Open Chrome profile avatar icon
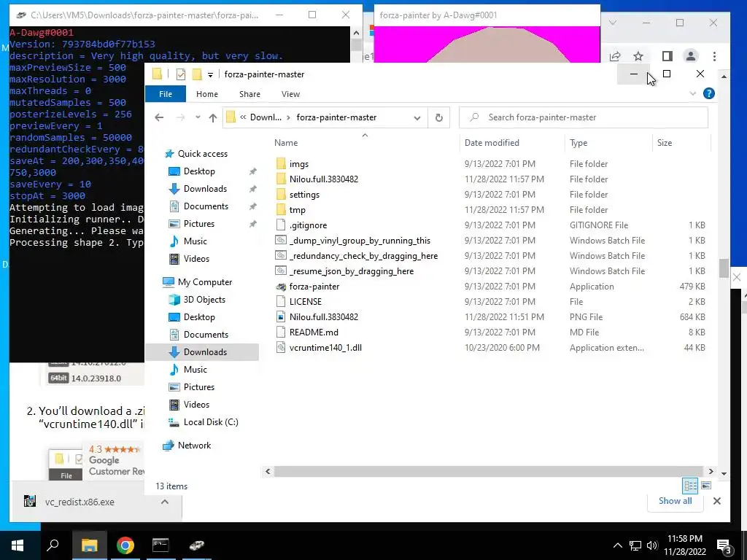Viewport: 747px width, 560px height. pos(690,56)
